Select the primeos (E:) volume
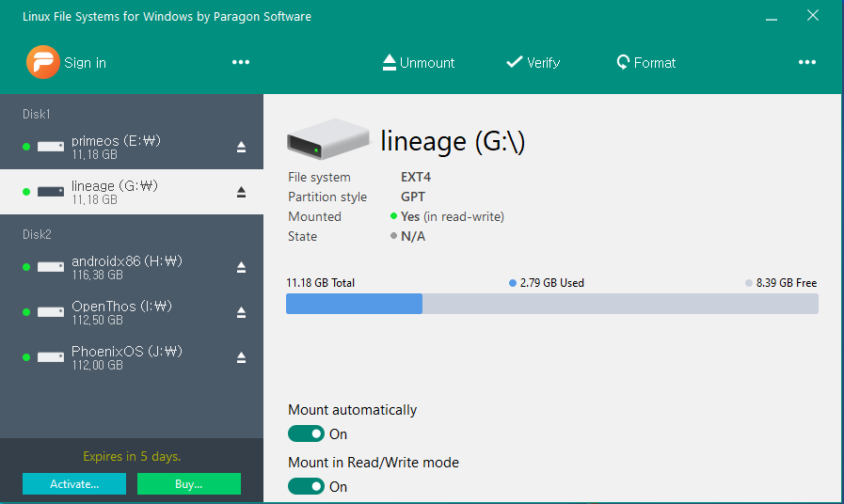Viewport: 844px width, 504px height. (132, 147)
